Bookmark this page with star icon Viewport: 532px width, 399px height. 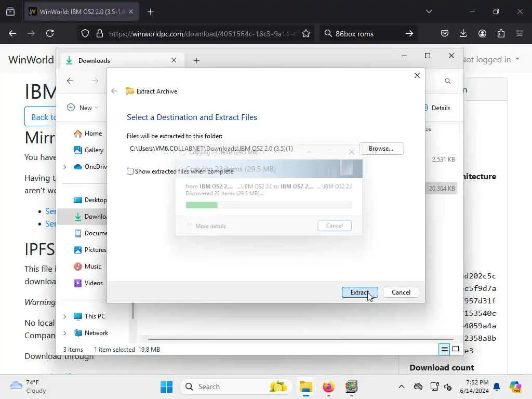coord(305,33)
